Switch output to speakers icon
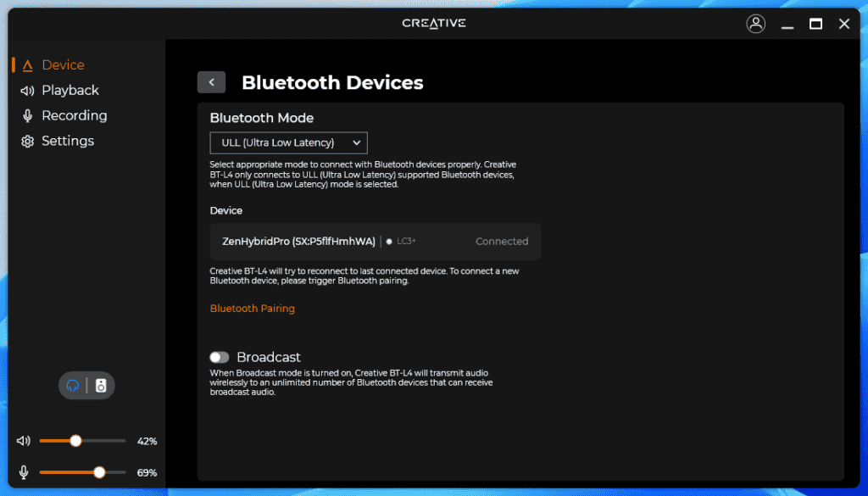Image resolution: width=868 pixels, height=496 pixels. [x=101, y=386]
